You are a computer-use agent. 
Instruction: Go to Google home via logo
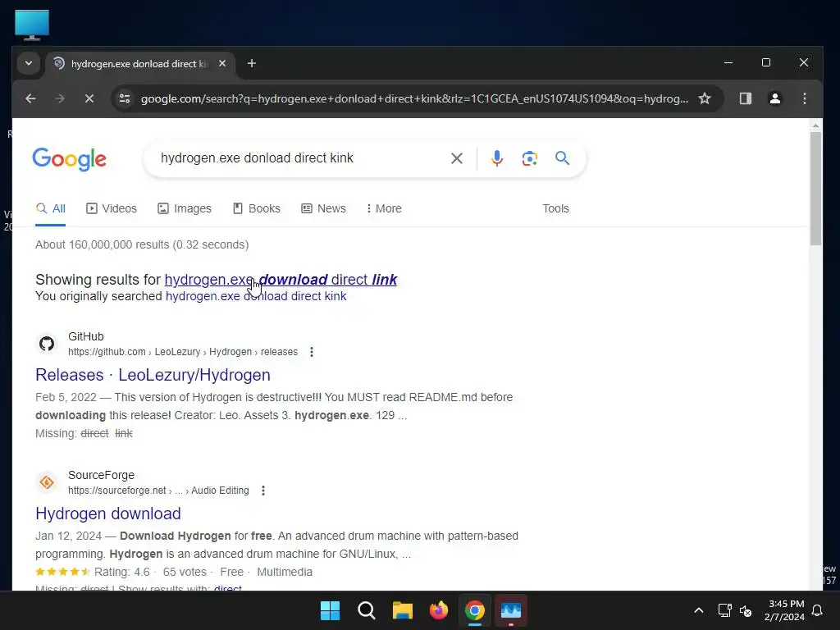[x=70, y=159]
